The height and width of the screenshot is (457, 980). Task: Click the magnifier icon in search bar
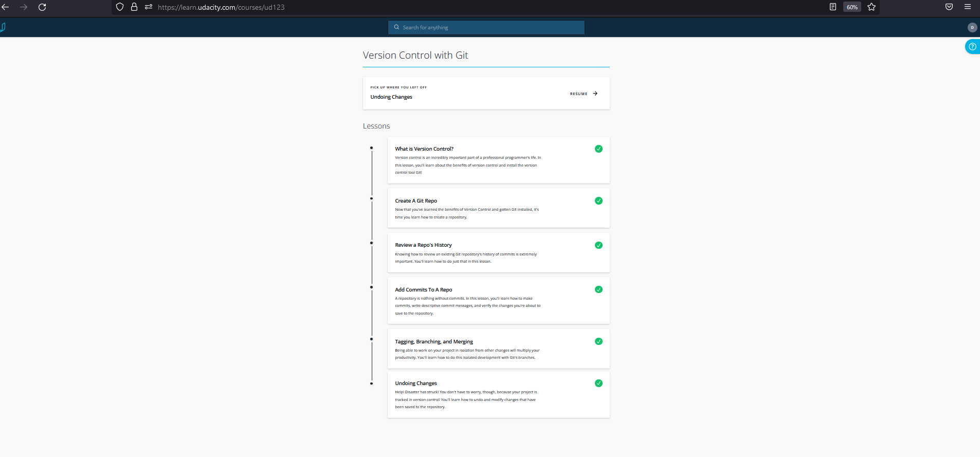(x=396, y=27)
